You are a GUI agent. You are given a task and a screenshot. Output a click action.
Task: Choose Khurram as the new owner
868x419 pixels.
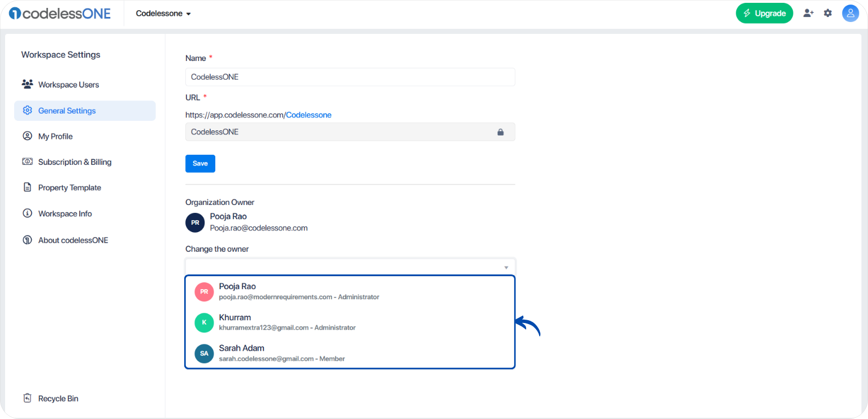pos(350,322)
